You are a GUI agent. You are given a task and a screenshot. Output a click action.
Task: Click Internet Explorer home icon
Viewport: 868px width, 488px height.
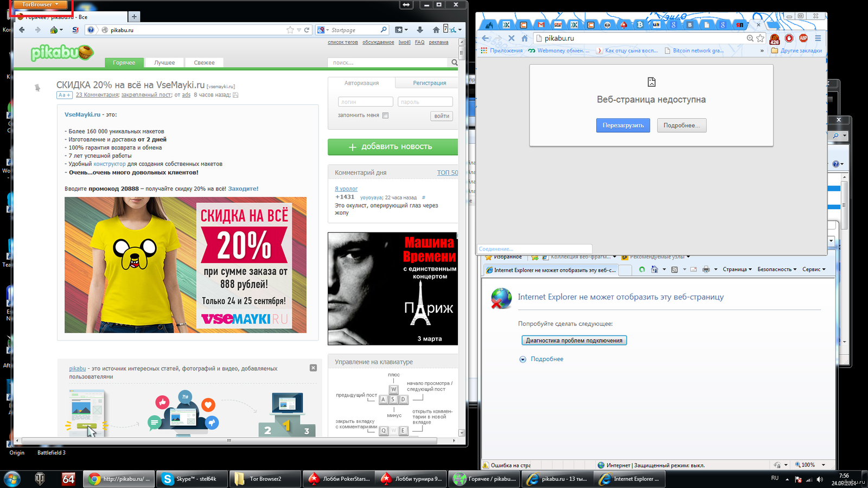click(x=654, y=269)
